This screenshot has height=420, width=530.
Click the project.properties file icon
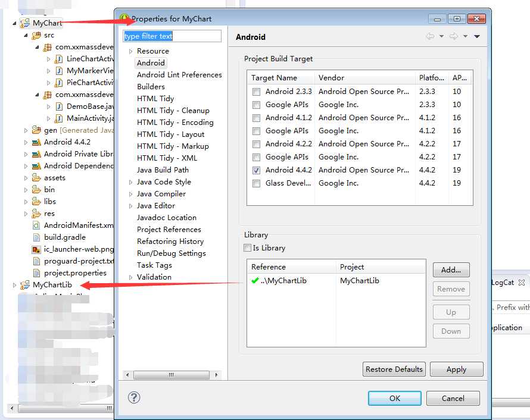(x=36, y=273)
